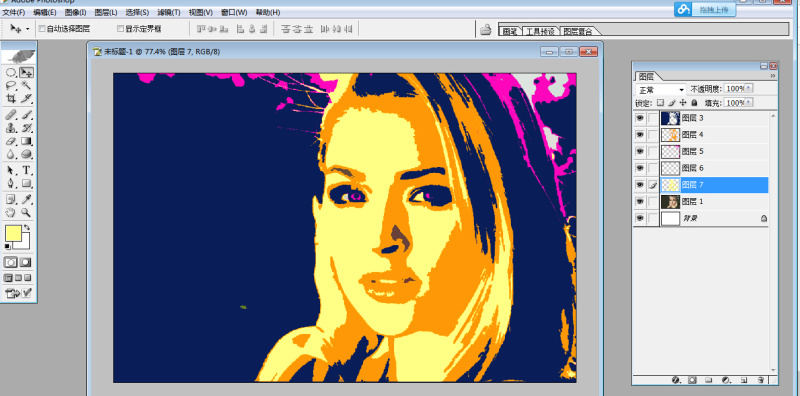Screen dimensions: 800x396
Task: Select the Hand tool
Action: 11,213
